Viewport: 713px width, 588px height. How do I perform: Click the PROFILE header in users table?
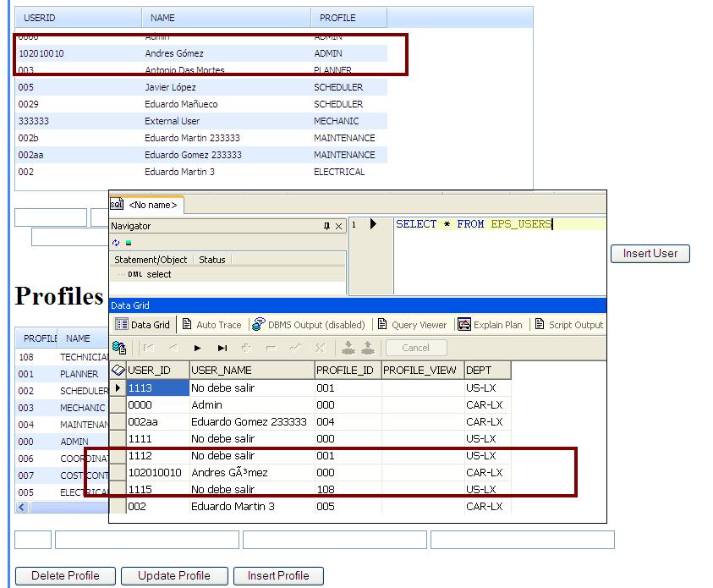pyautogui.click(x=348, y=18)
